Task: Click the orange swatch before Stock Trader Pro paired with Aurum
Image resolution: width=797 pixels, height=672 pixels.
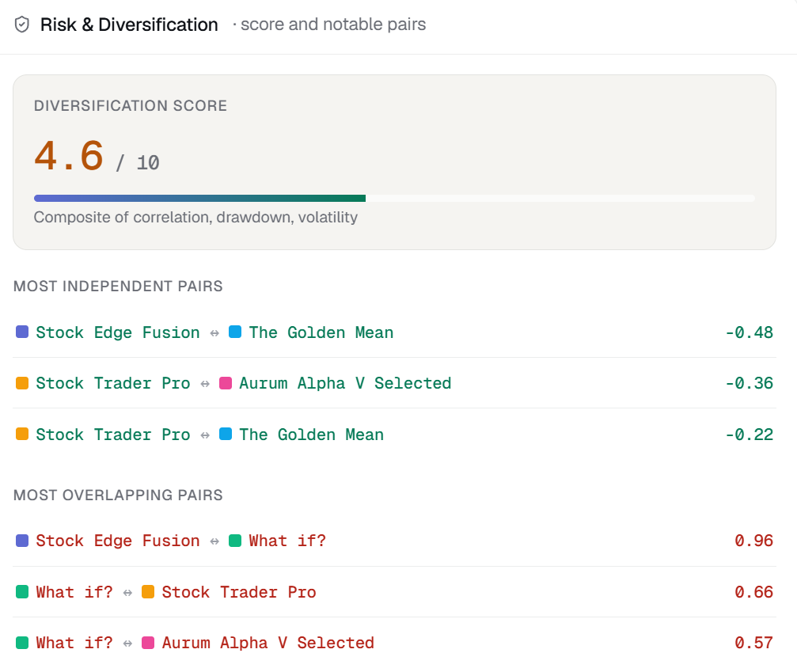Action: tap(22, 383)
